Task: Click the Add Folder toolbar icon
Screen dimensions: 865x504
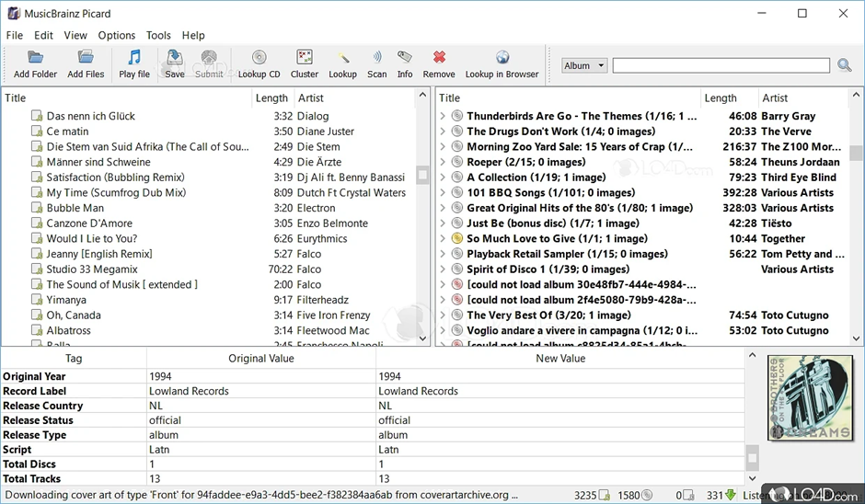Action: click(35, 57)
